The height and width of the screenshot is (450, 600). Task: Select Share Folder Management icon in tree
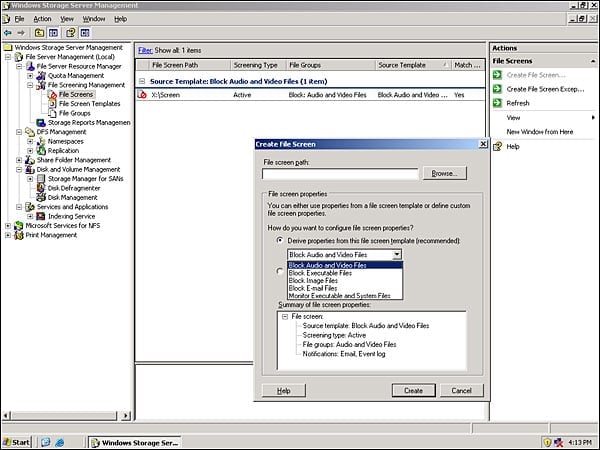(30, 160)
